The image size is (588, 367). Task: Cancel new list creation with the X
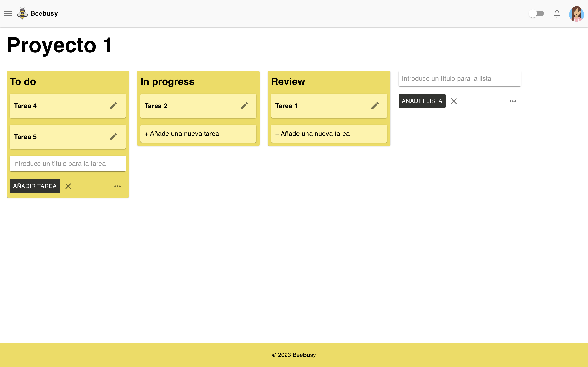click(x=454, y=101)
